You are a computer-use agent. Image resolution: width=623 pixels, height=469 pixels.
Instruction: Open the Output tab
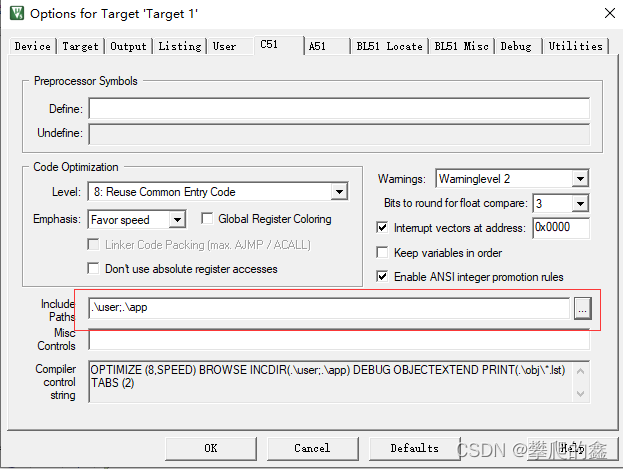128,46
